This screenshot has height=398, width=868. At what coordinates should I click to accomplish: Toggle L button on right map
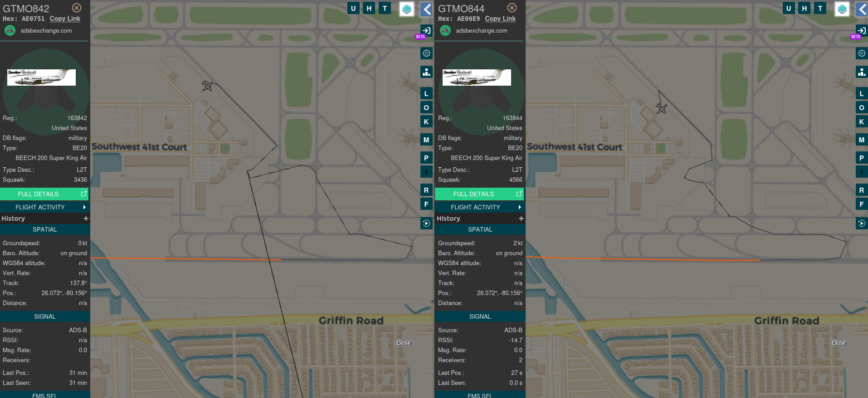(862, 94)
